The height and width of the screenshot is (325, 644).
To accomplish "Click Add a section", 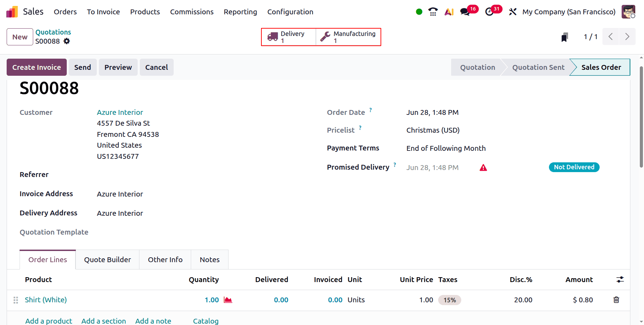I will tap(104, 321).
